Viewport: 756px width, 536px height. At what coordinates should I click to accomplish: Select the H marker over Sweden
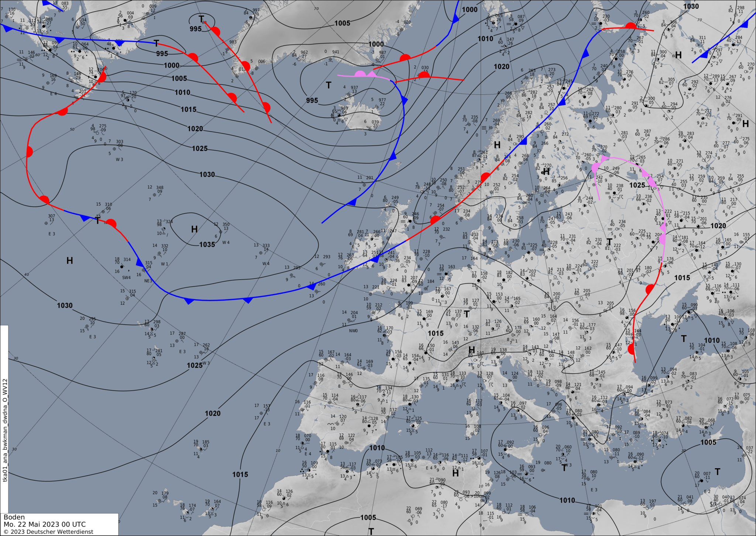[546, 172]
